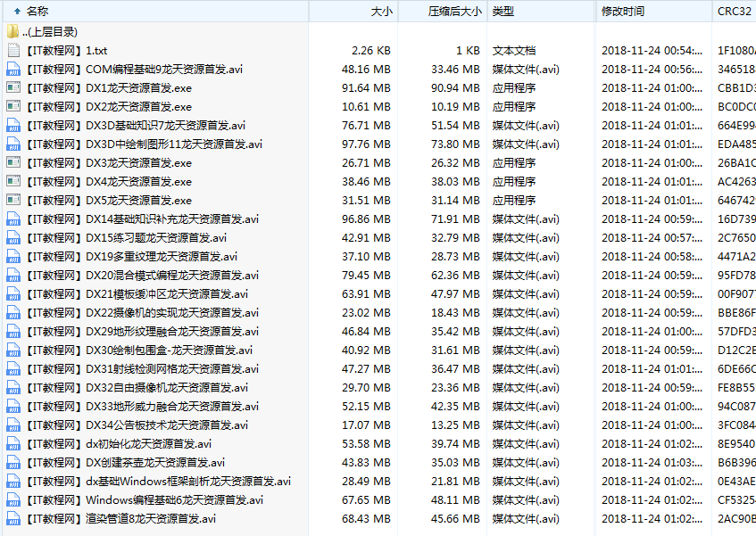The image size is (756, 536).
Task: Click the application icon of DX1龙天资源首发.exe
Action: tap(12, 87)
